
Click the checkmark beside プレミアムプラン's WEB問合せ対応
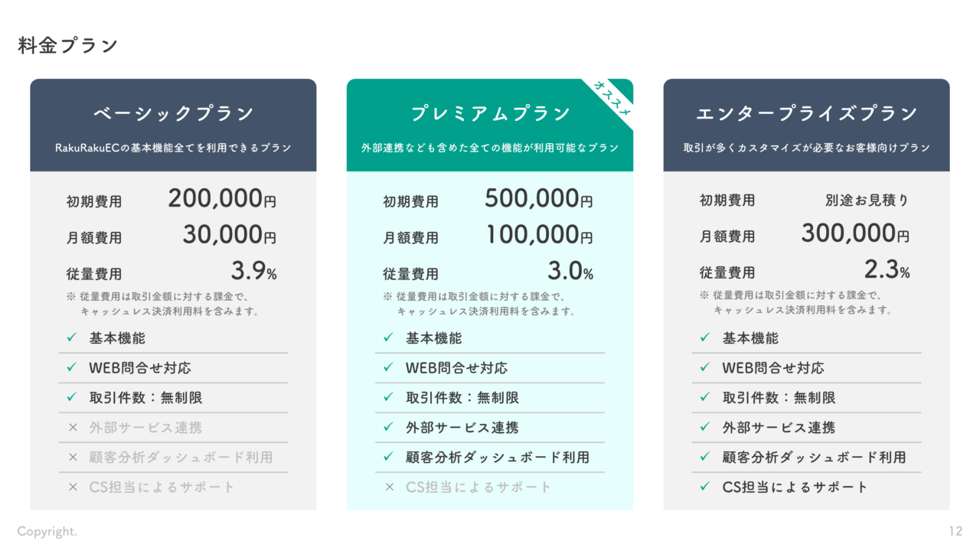point(389,367)
